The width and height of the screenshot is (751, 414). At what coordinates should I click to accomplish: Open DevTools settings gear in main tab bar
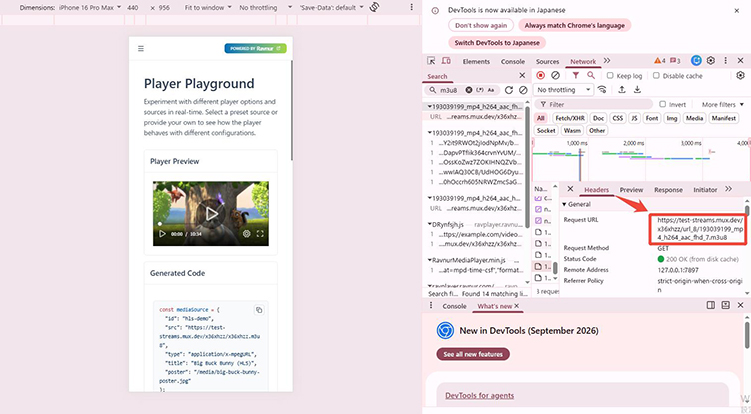(711, 60)
